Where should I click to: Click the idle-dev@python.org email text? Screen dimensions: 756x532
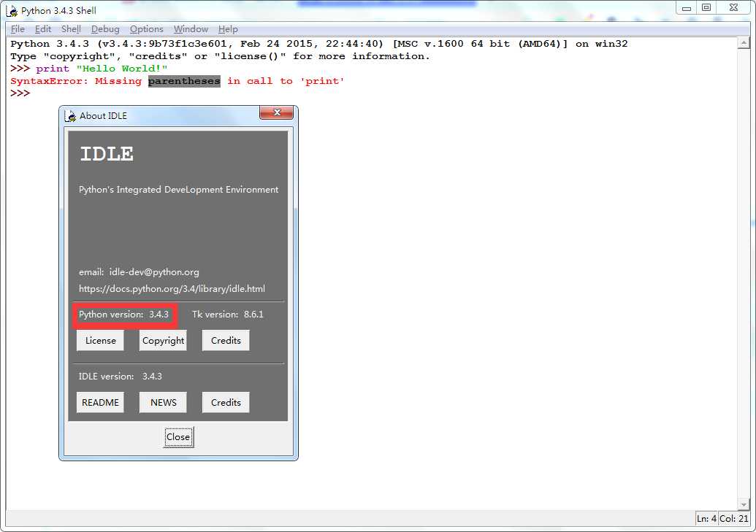(x=154, y=272)
